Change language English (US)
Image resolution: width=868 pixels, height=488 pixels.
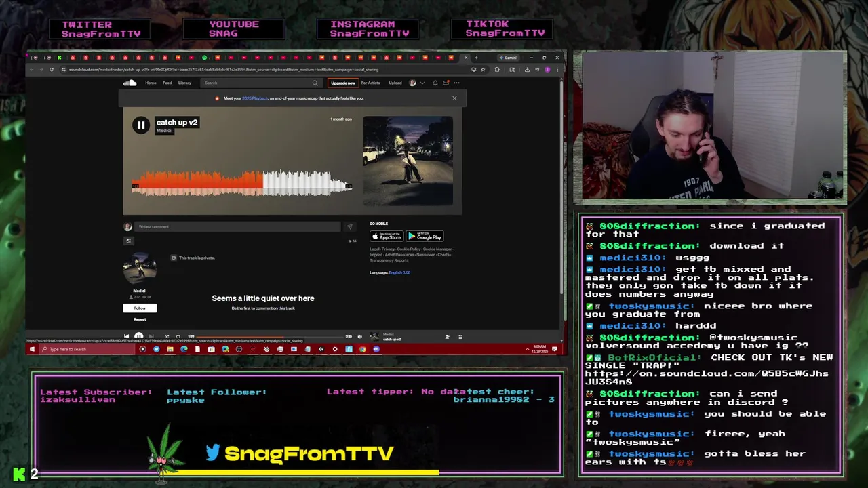tap(399, 272)
